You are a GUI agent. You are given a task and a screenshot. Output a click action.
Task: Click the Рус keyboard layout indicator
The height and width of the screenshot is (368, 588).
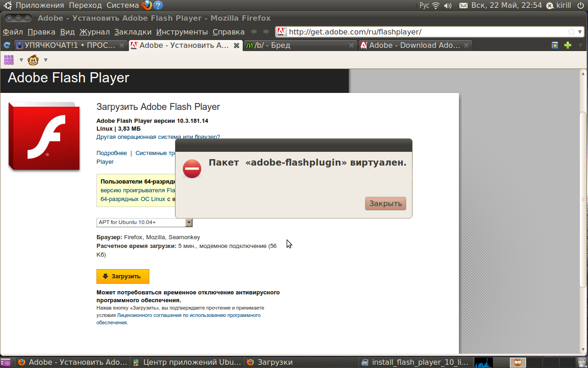pos(424,6)
